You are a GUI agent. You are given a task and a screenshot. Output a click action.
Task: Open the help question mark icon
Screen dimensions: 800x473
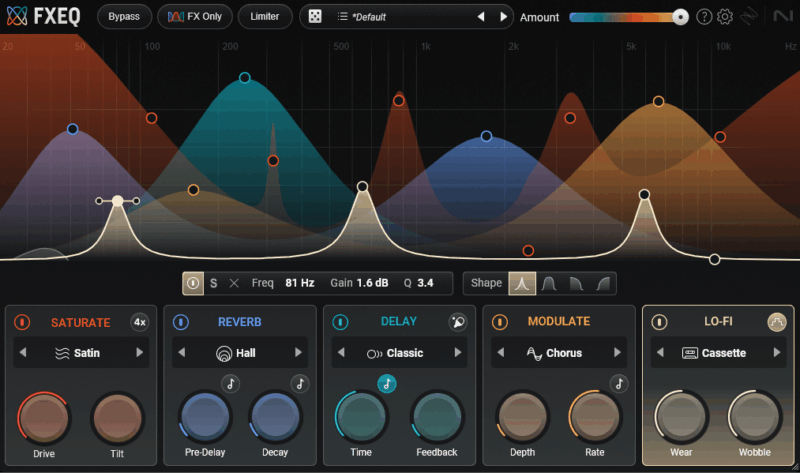(x=704, y=17)
